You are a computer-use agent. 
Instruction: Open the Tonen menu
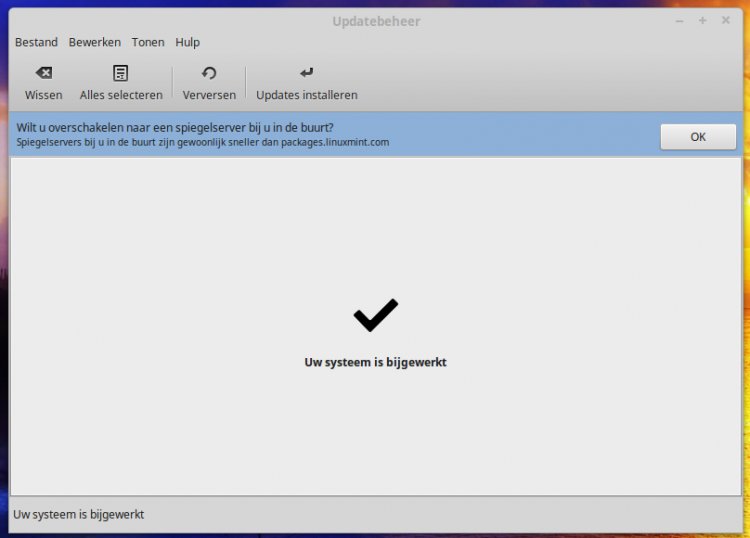pyautogui.click(x=148, y=42)
